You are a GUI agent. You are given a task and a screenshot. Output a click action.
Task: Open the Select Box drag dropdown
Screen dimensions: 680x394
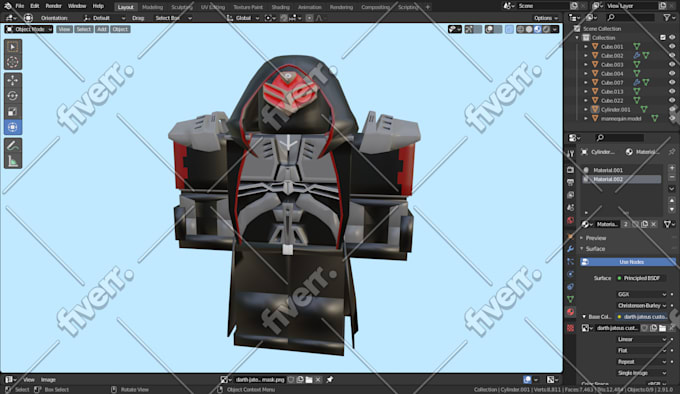tap(173, 18)
